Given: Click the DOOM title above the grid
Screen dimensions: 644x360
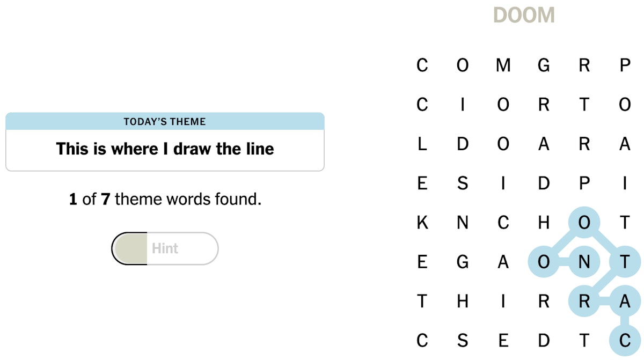Looking at the screenshot, I should [x=524, y=14].
